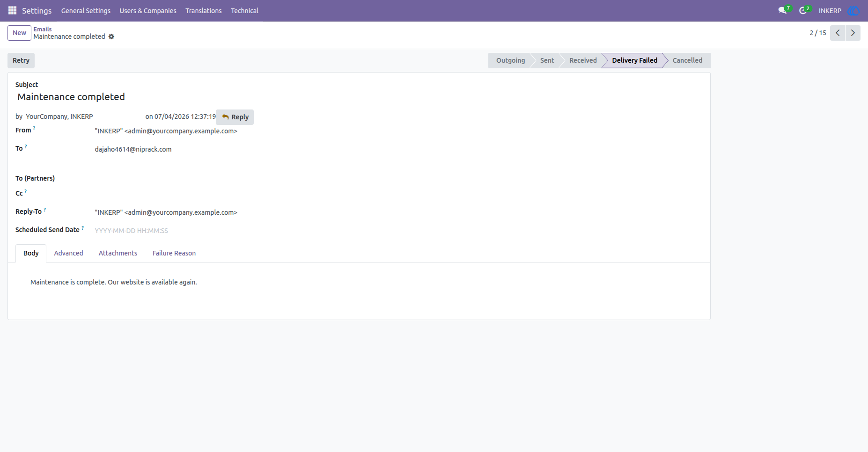Image resolution: width=868 pixels, height=452 pixels.
Task: Open INKERP user menu
Action: click(x=830, y=11)
